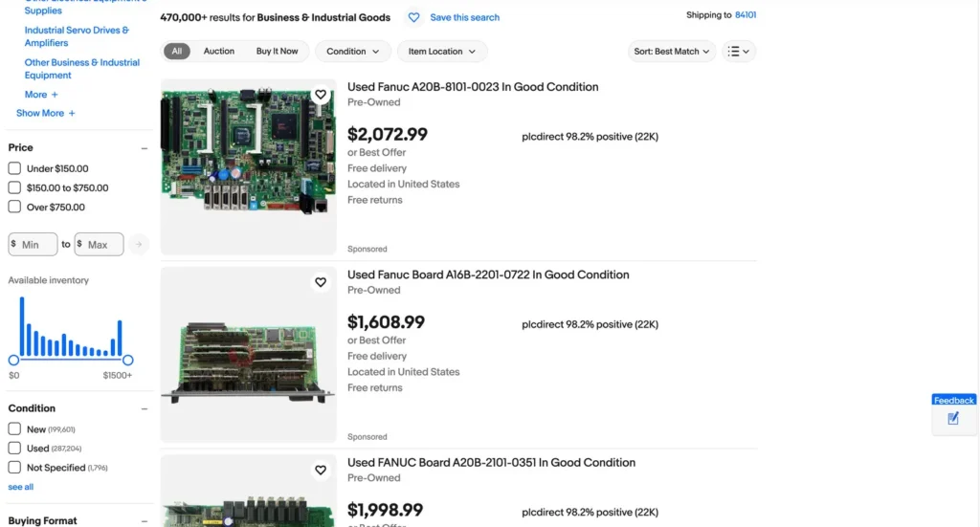Click see all conditions link
Viewport: 980px width, 527px height.
21,487
